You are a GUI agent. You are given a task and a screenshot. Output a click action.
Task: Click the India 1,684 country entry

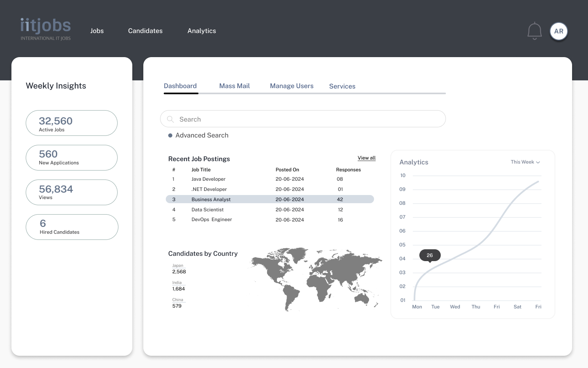pyautogui.click(x=178, y=286)
